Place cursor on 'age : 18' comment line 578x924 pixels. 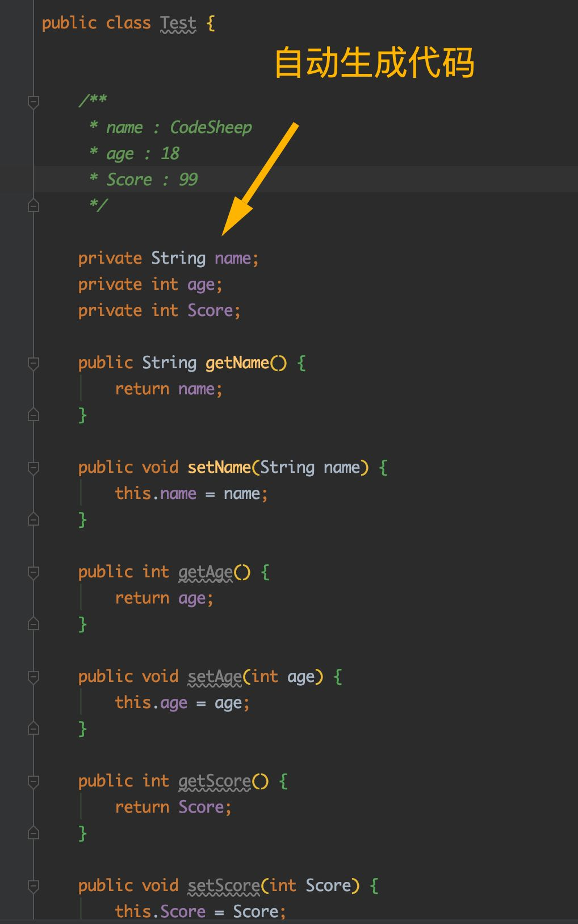coord(135,153)
